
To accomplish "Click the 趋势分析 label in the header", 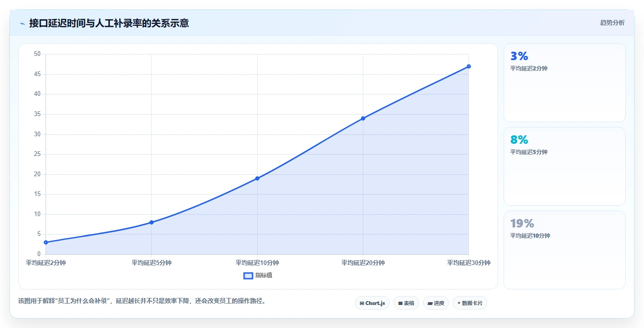I will pos(613,23).
